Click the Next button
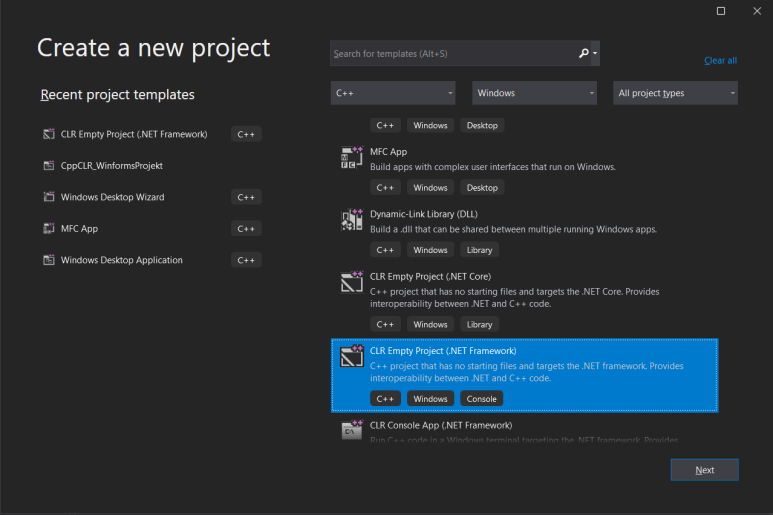Screen dimensions: 773x515 coord(704,470)
